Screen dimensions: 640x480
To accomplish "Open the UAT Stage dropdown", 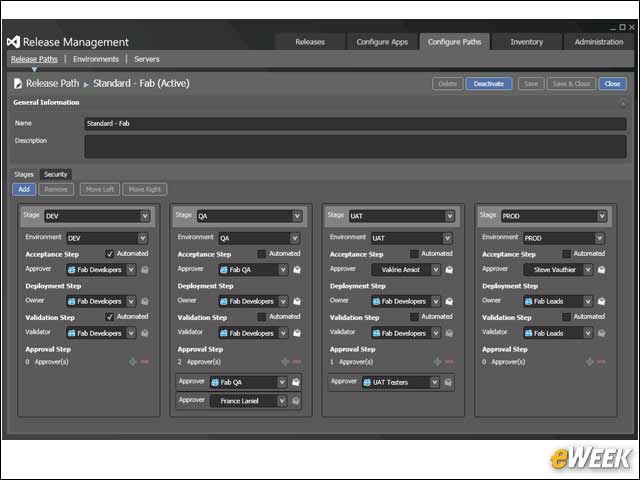I will coord(449,216).
